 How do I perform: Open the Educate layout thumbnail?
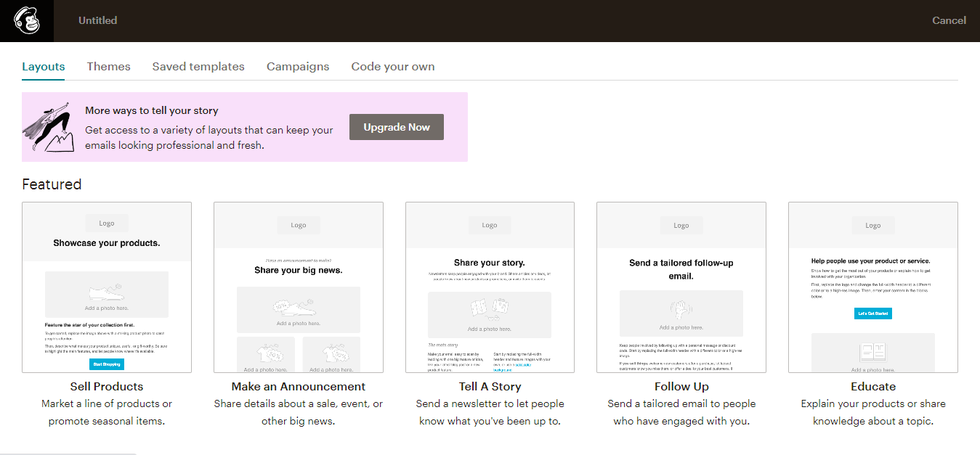(x=872, y=287)
